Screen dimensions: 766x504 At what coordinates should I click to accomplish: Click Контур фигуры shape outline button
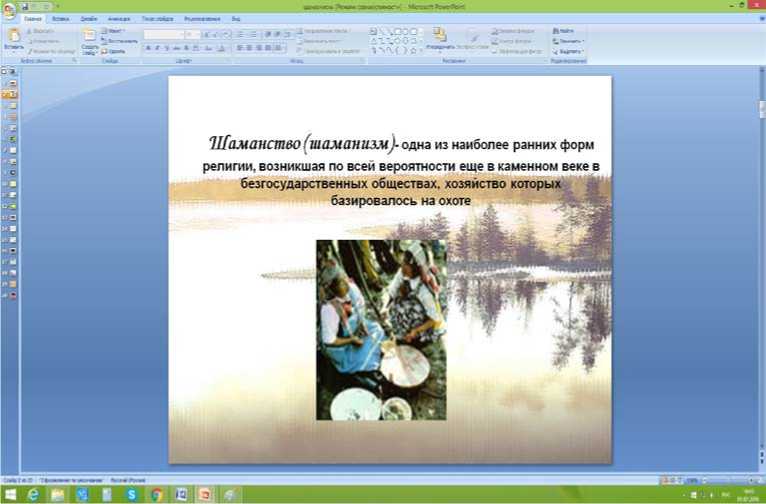511,41
